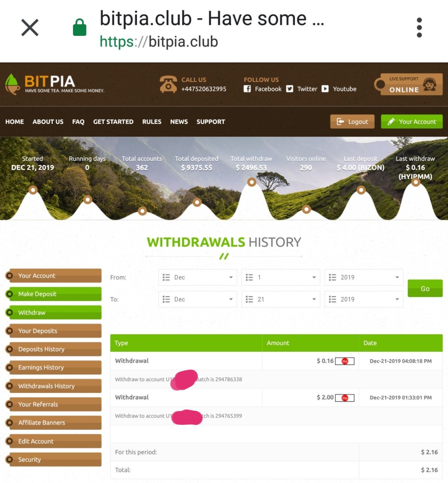Select Earnings History in the sidebar
The width and height of the screenshot is (448, 483).
pyautogui.click(x=54, y=368)
